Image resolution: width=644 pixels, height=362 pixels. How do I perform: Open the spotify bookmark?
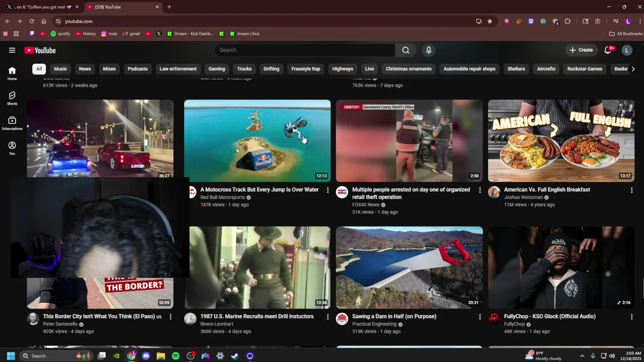pyautogui.click(x=60, y=34)
